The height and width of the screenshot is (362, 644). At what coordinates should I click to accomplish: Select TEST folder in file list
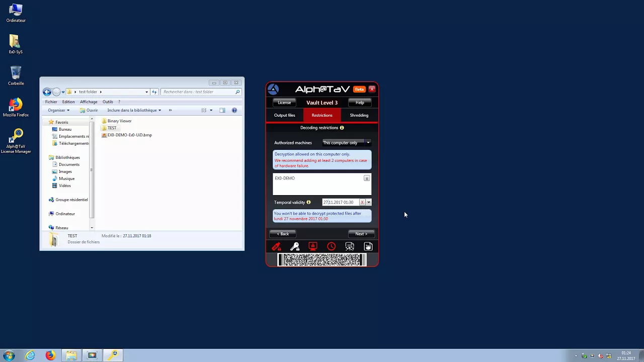[109, 128]
